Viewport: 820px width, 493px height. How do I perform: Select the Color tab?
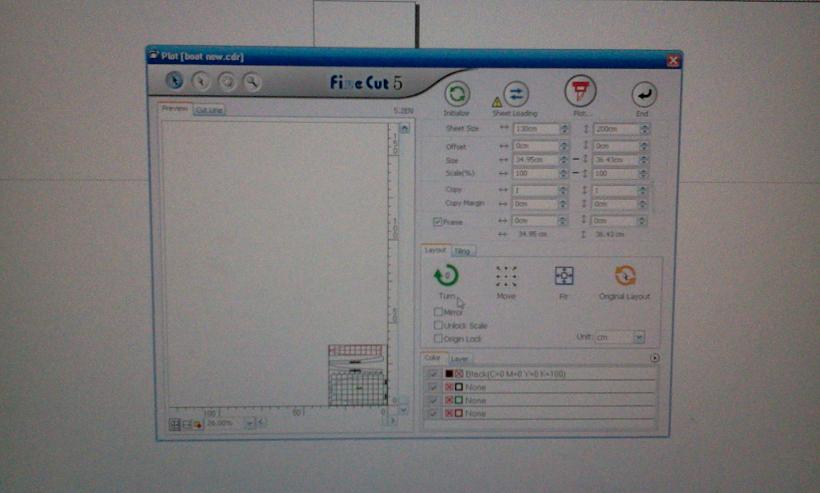[432, 358]
